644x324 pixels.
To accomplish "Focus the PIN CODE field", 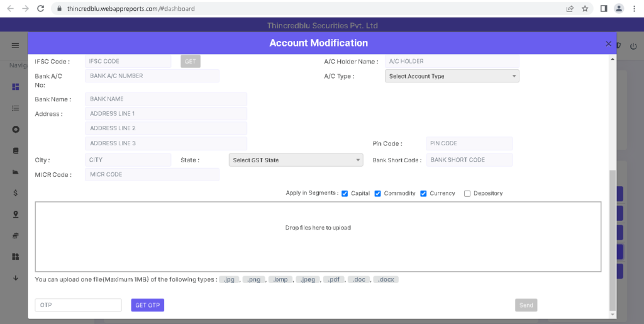I will tap(469, 143).
